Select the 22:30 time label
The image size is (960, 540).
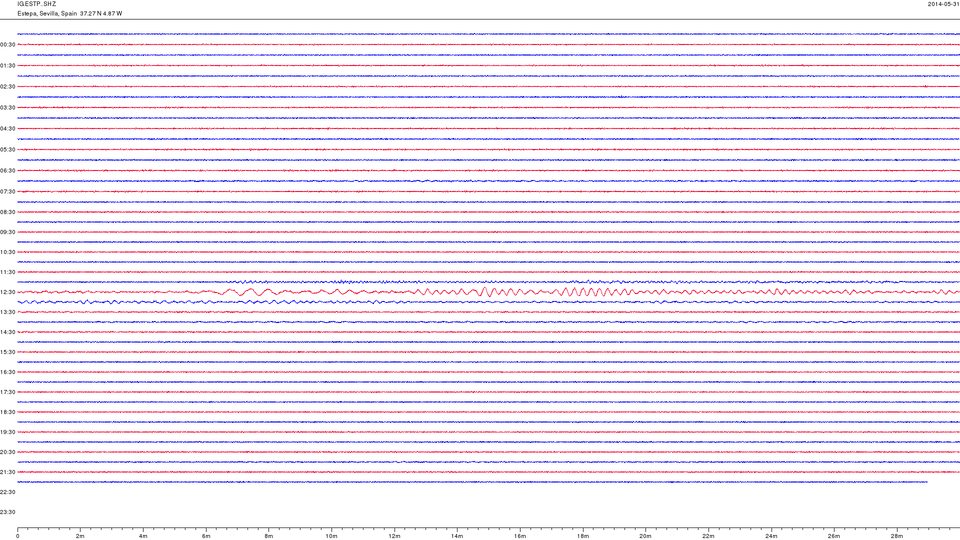[7, 492]
